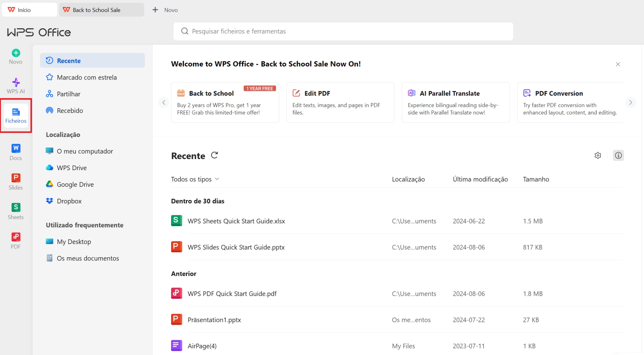This screenshot has height=355, width=644.
Task: Click the Localização column header
Action: 408,179
